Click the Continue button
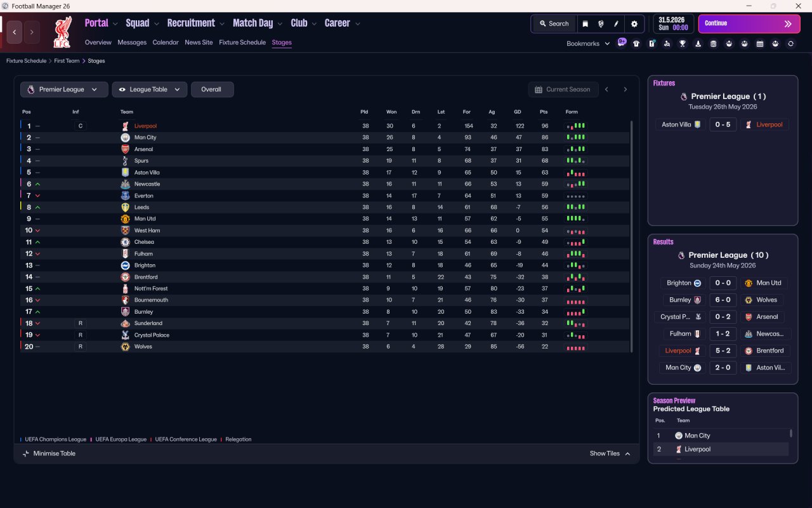 click(749, 23)
